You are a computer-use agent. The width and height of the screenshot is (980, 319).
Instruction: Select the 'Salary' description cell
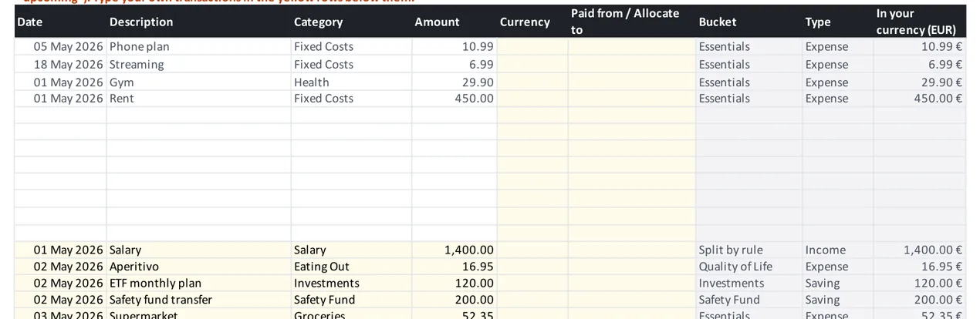click(x=198, y=250)
